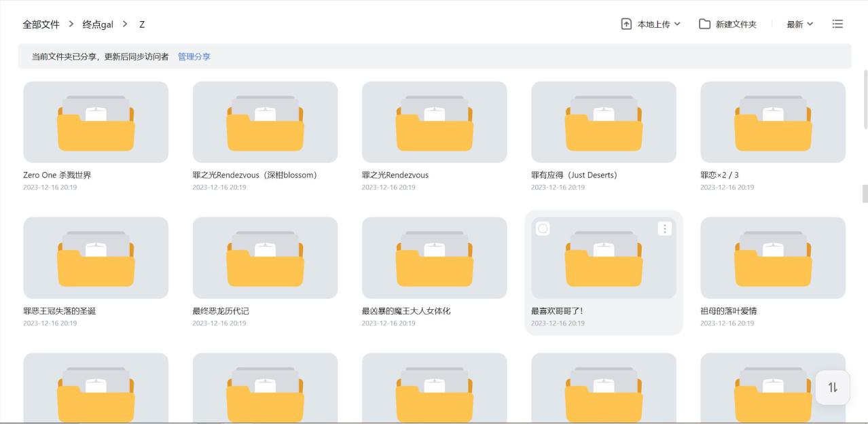
Task: Go to 终点gal breadcrumb
Action: [98, 24]
